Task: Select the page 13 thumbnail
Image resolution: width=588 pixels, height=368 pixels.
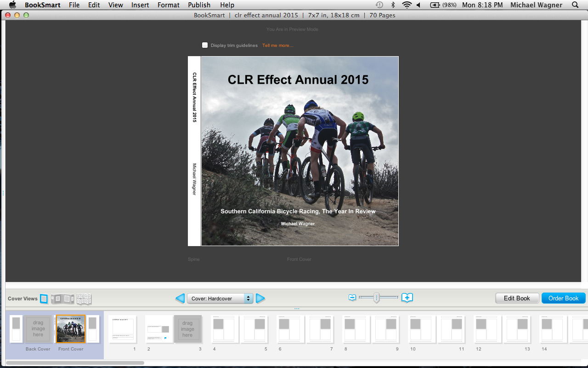Action: 517,329
